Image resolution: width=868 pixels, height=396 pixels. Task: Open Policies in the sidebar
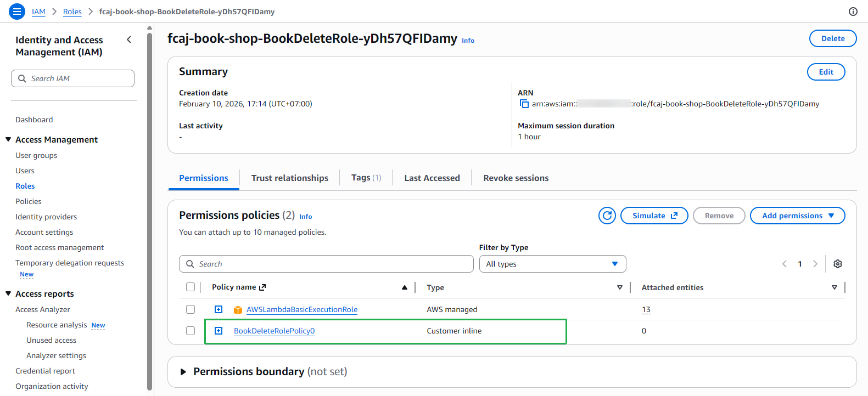(x=29, y=201)
